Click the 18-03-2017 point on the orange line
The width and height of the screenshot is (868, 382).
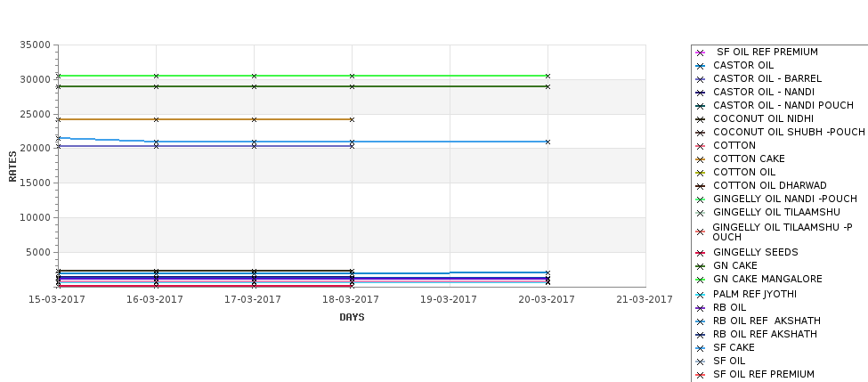[x=352, y=119]
